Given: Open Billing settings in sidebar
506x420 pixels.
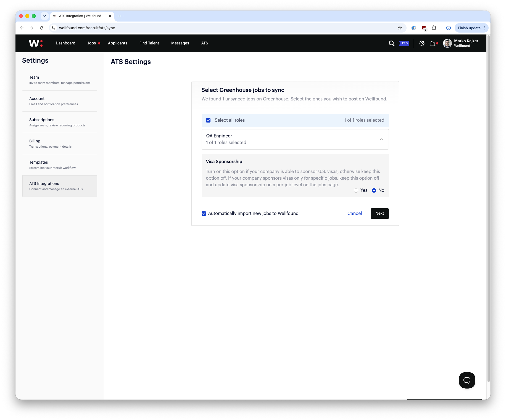Looking at the screenshot, I should [60, 143].
